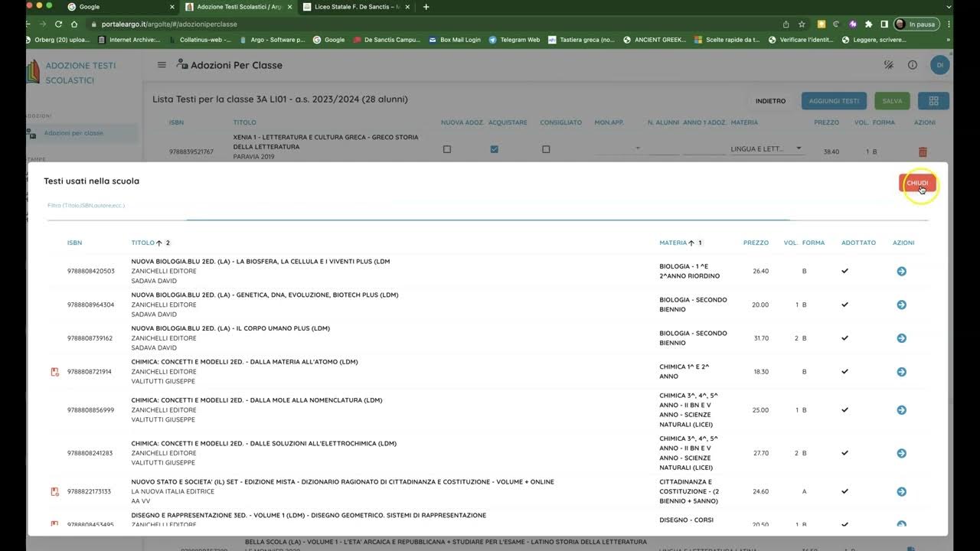Close the Liceo Statale F. De Sanctis tab

point(407,7)
